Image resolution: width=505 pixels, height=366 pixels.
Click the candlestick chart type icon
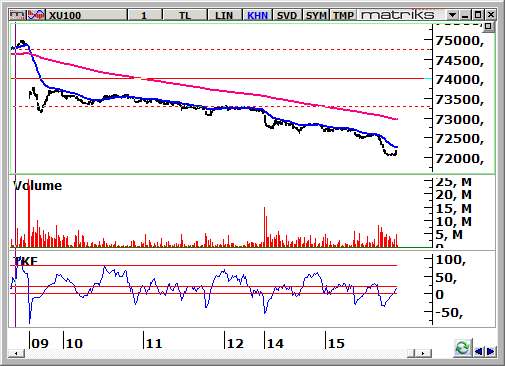[x=17, y=15]
